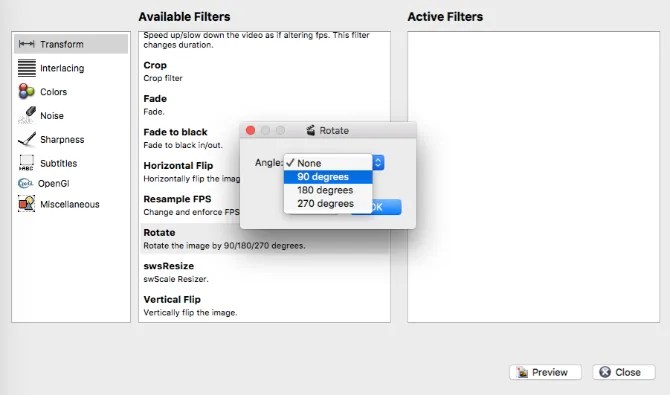Pick 180 degrees rotation angle
670x395 pixels.
coord(328,190)
